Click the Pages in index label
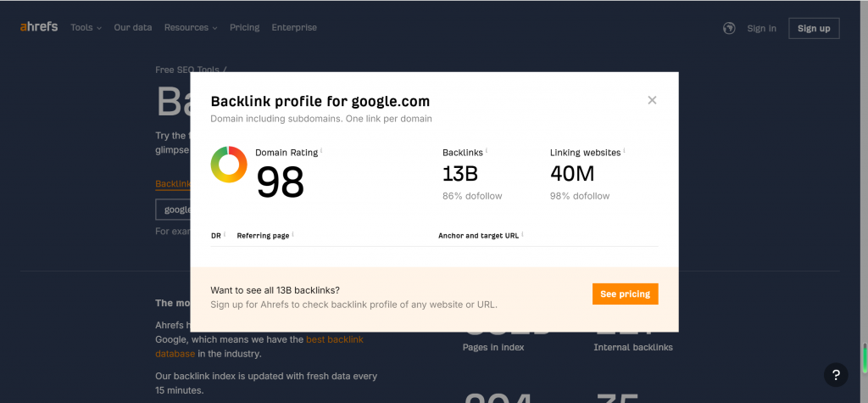The height and width of the screenshot is (403, 868). click(493, 347)
